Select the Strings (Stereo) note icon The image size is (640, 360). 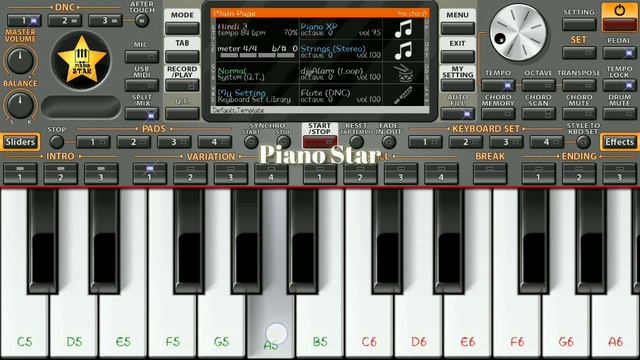[403, 51]
